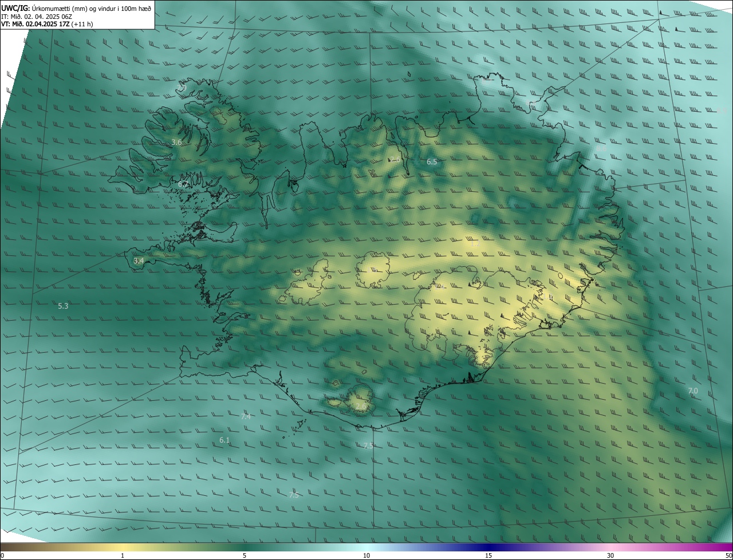This screenshot has width=733, height=560.
Task: Click the '10' tick on the color scale
Action: [366, 555]
